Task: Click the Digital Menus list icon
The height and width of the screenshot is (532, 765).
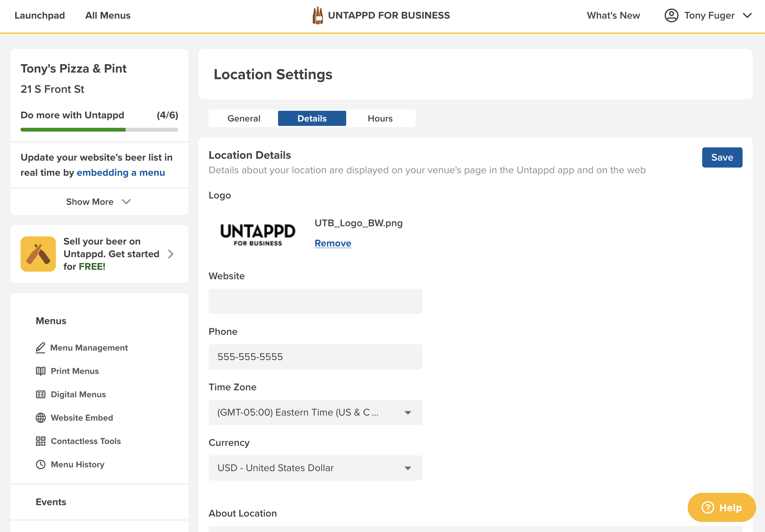Action: 41,394
